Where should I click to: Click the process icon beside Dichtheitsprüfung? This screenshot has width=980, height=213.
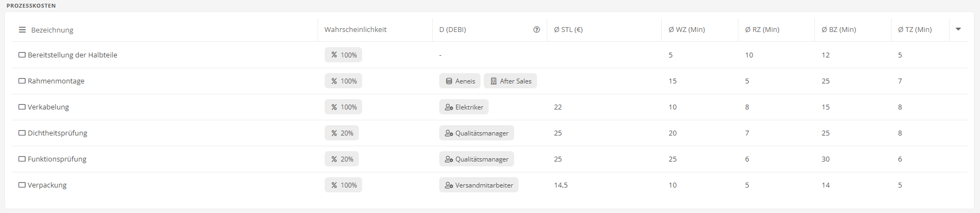tap(22, 133)
